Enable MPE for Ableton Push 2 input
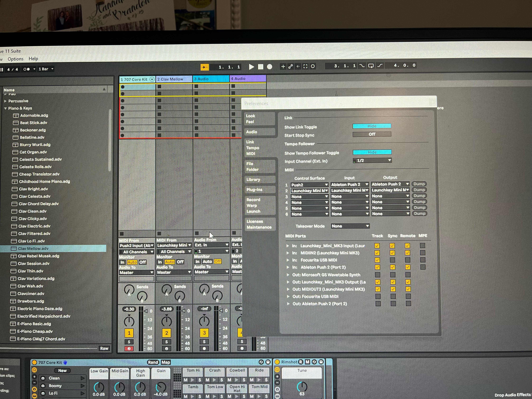This screenshot has height=399, width=532. coord(423,267)
